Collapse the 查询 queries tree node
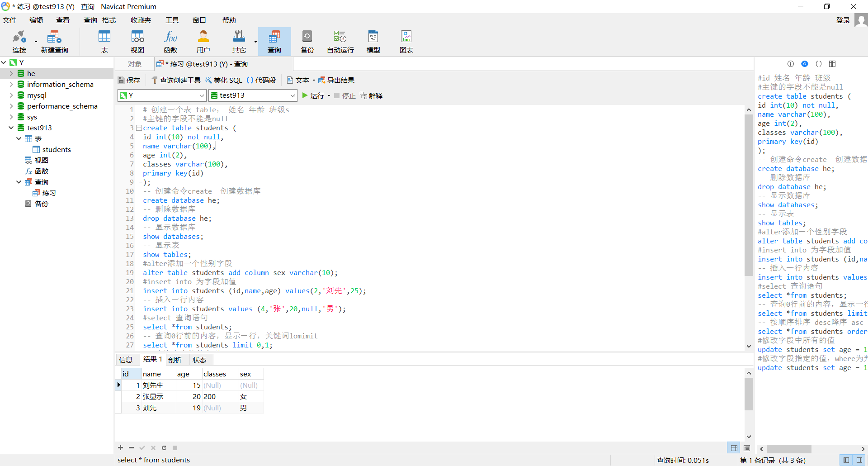The image size is (868, 466). point(19,182)
